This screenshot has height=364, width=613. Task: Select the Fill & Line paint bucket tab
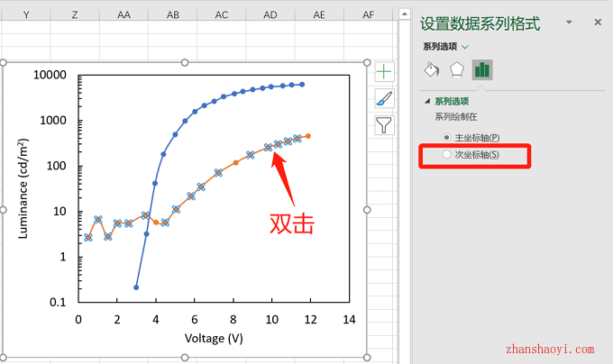(x=432, y=70)
